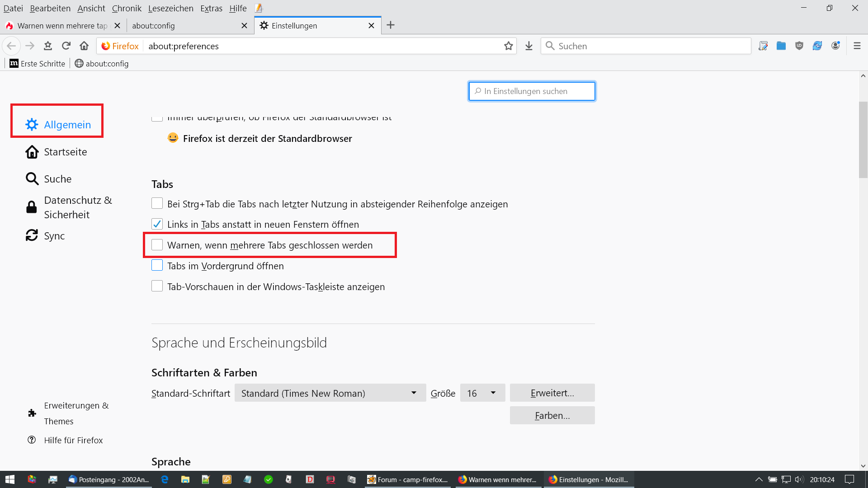Viewport: 868px width, 488px height.
Task: Click the Erweitert... fonts button
Action: (x=552, y=393)
